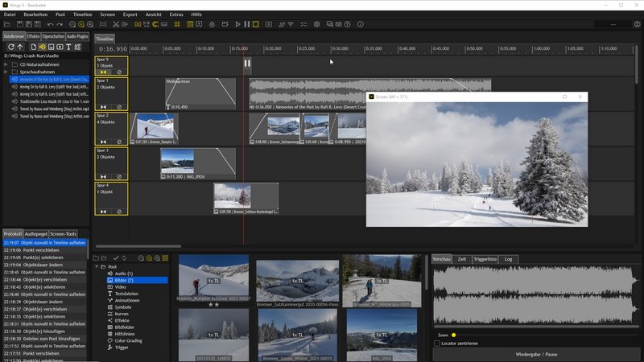Screen dimensions: 644x362
Task: Switch to the Eigenschaften tab
Action: pos(53,36)
